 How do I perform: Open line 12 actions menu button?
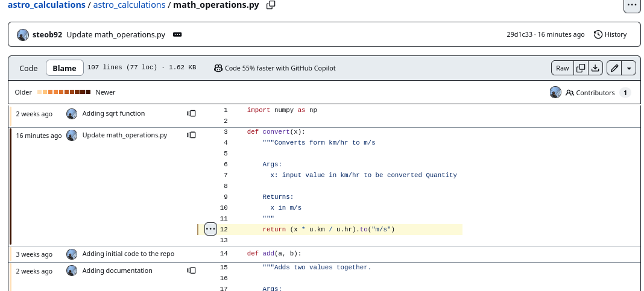[x=210, y=229]
